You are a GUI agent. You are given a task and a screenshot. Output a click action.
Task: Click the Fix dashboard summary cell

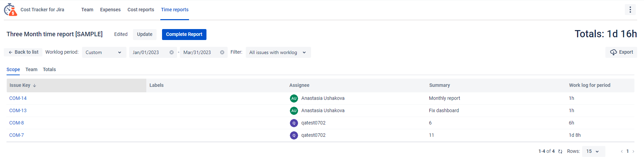[444, 110]
